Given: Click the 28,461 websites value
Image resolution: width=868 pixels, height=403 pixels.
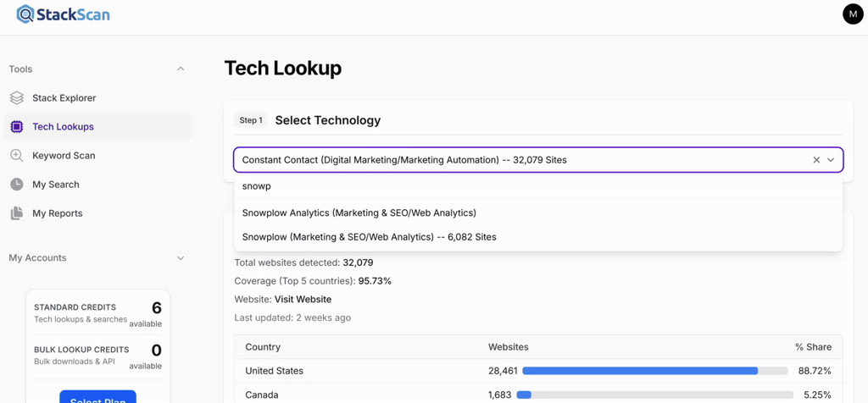Looking at the screenshot, I should tap(503, 371).
